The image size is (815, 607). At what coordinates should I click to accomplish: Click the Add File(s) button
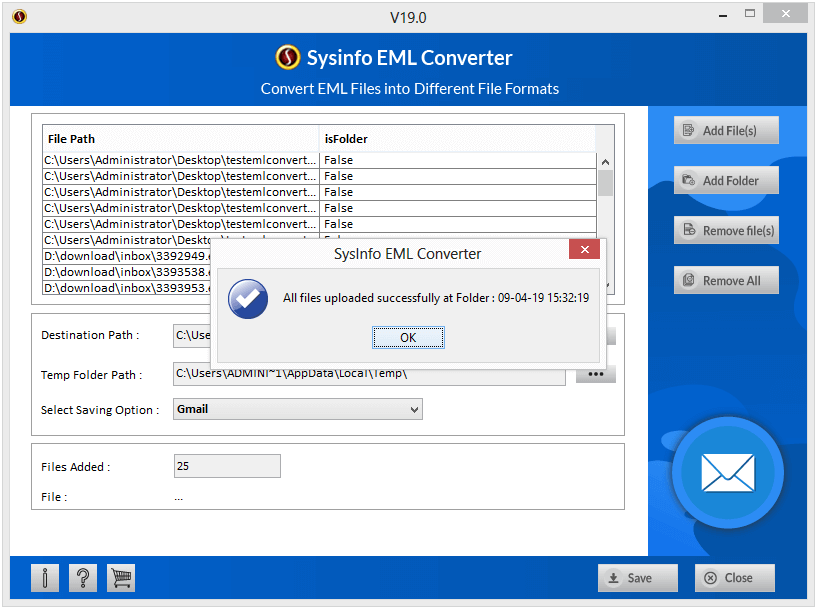[726, 130]
